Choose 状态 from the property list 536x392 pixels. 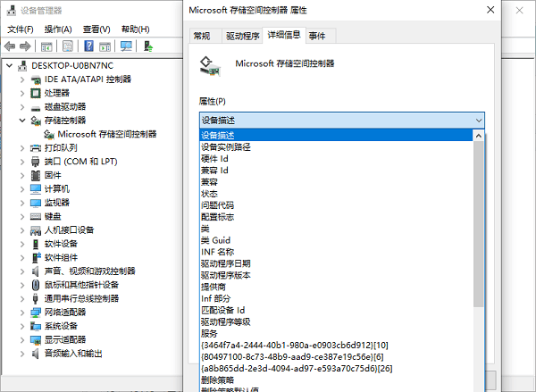coord(337,194)
